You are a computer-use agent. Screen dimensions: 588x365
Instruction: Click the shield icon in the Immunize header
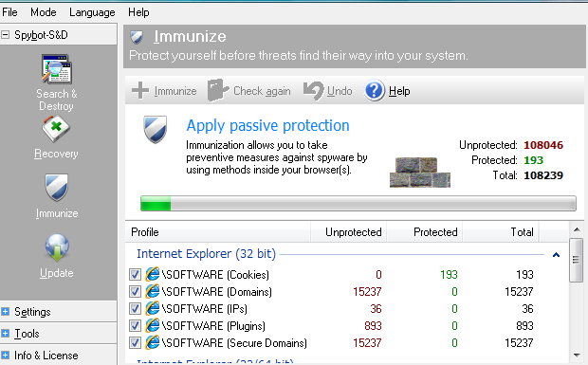pyautogui.click(x=137, y=37)
